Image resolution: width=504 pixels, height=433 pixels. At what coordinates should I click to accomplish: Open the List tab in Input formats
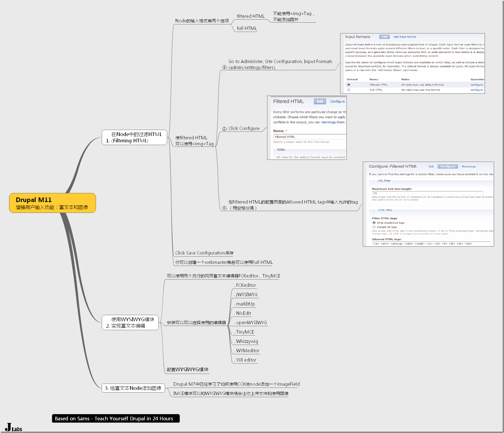click(384, 37)
